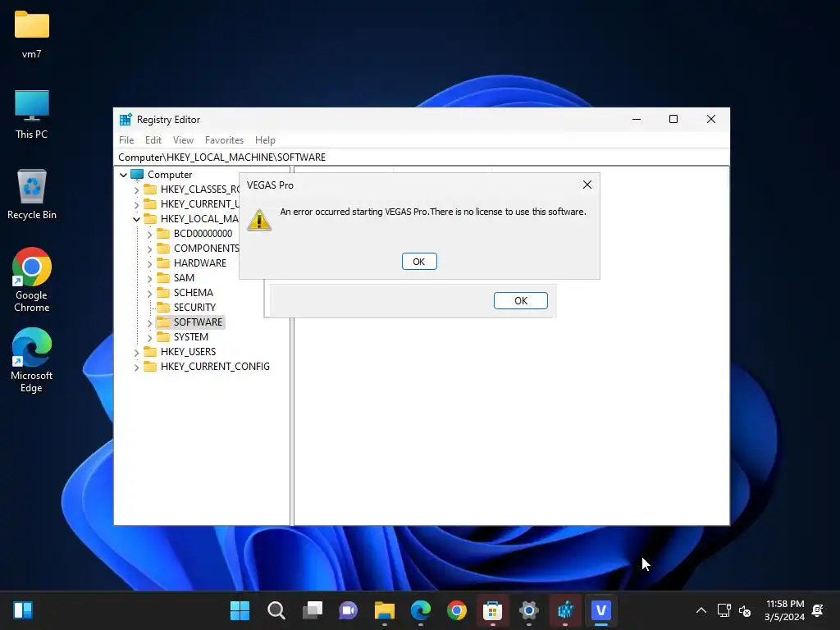
Task: Expand the SAM key
Action: pyautogui.click(x=149, y=278)
